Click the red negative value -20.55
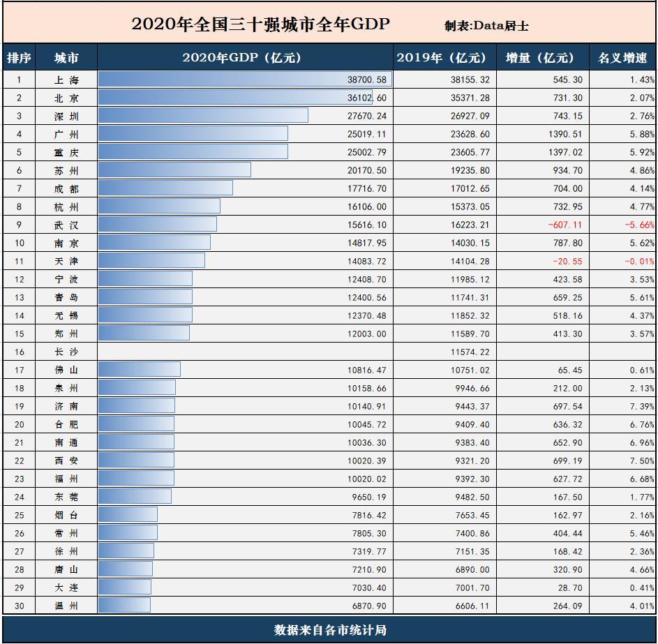 click(x=567, y=261)
